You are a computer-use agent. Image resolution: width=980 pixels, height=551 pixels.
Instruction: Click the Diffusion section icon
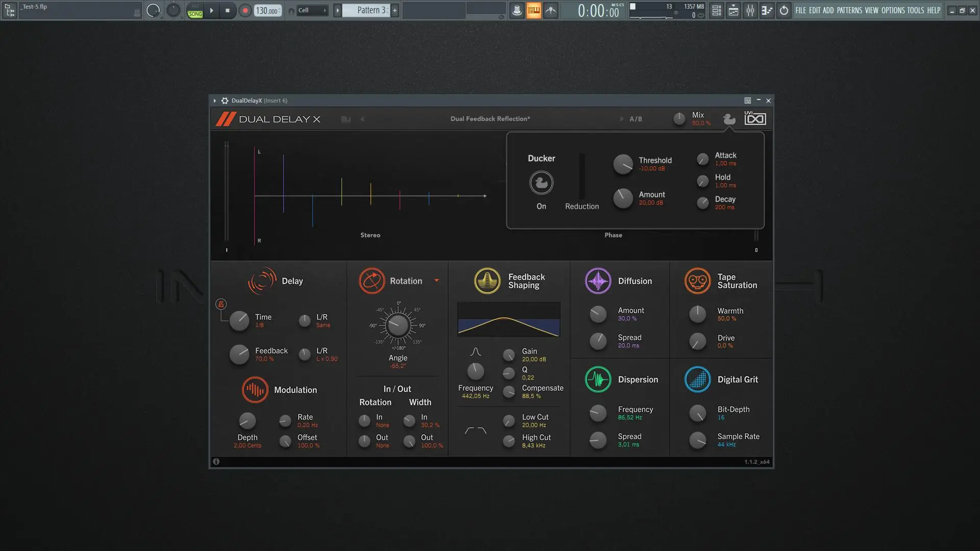point(598,281)
